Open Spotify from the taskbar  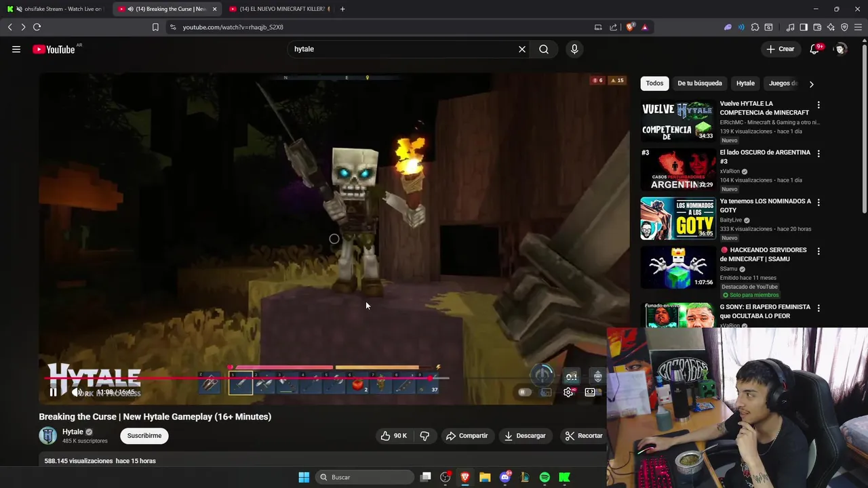(545, 477)
